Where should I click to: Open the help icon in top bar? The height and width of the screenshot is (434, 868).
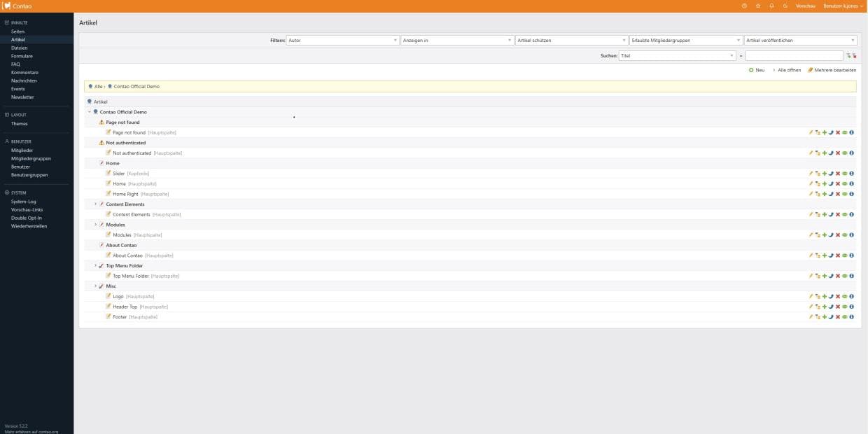tap(744, 6)
